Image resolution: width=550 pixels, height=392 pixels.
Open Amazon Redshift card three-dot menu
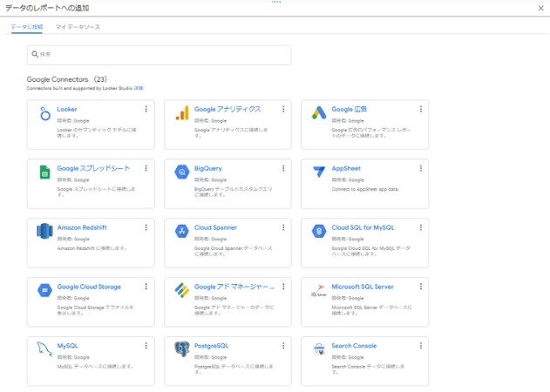[146, 227]
